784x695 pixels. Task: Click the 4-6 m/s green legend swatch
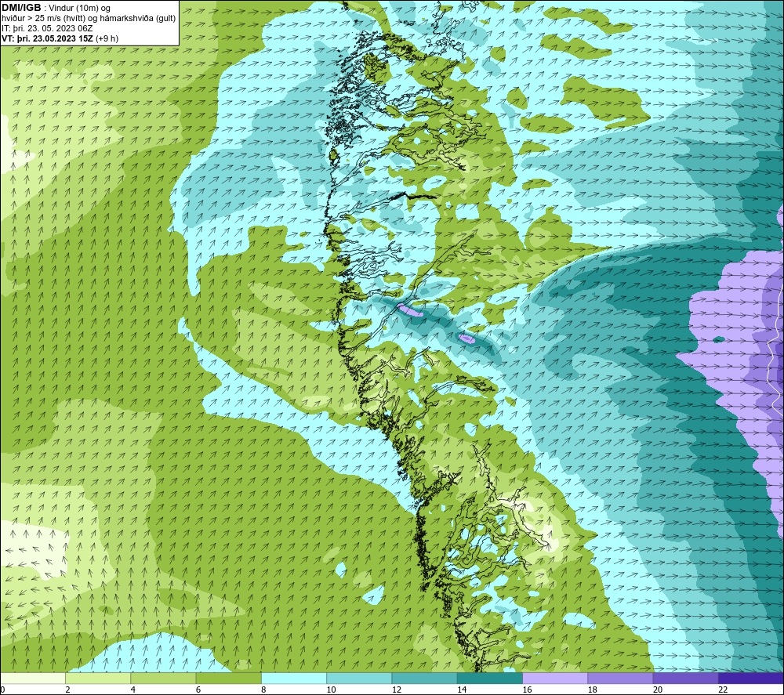click(x=163, y=678)
